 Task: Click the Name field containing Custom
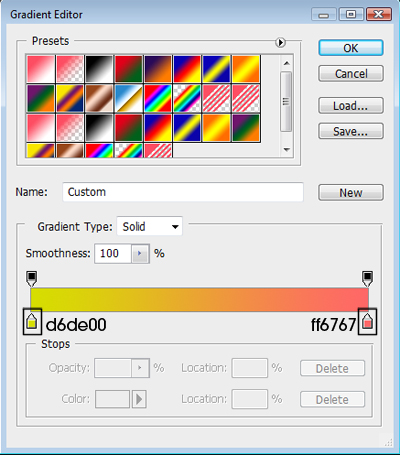183,192
